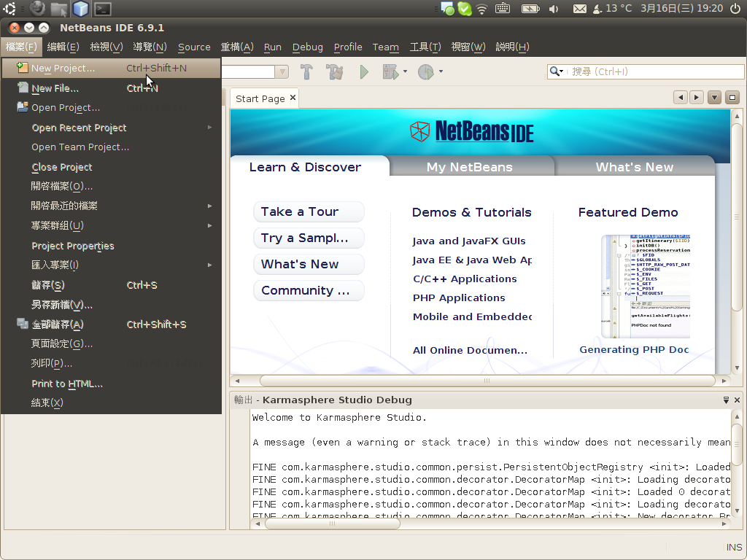Image resolution: width=747 pixels, height=560 pixels.
Task: Open the Source menu
Action: 194,47
